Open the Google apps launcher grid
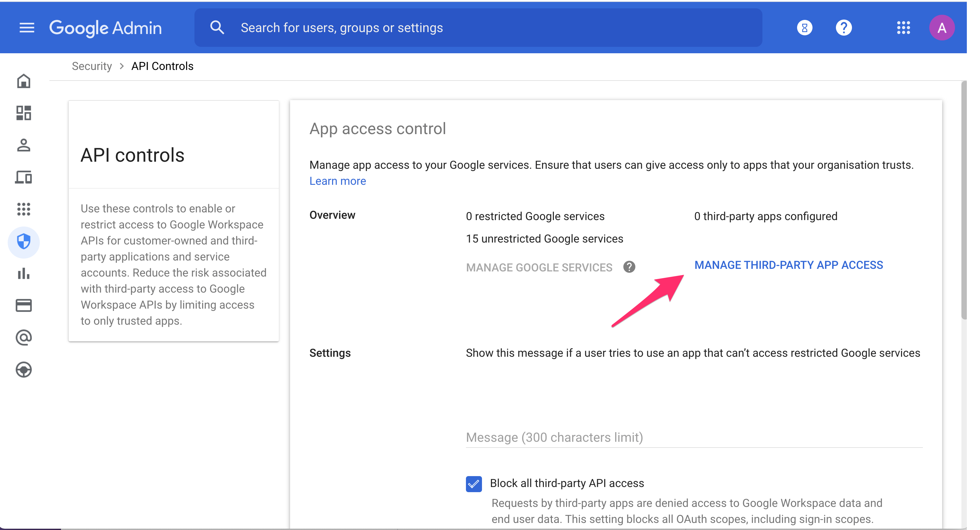This screenshot has height=530, width=980. point(904,27)
